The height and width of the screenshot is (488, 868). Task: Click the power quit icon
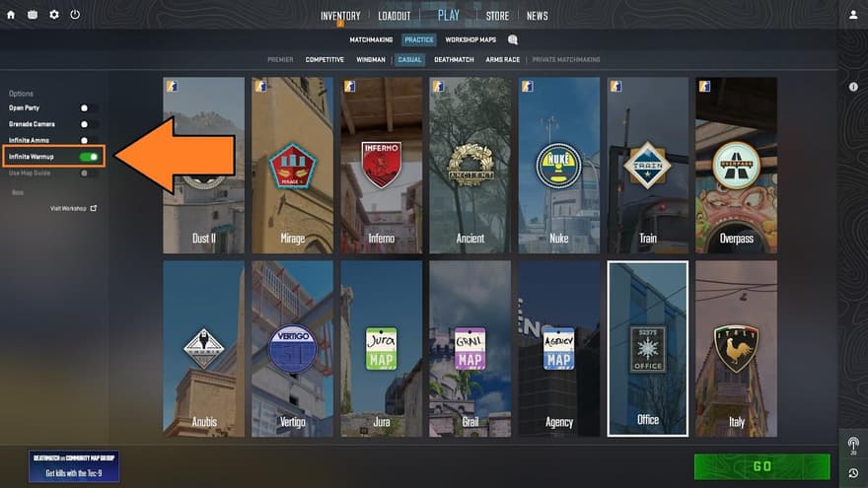75,15
